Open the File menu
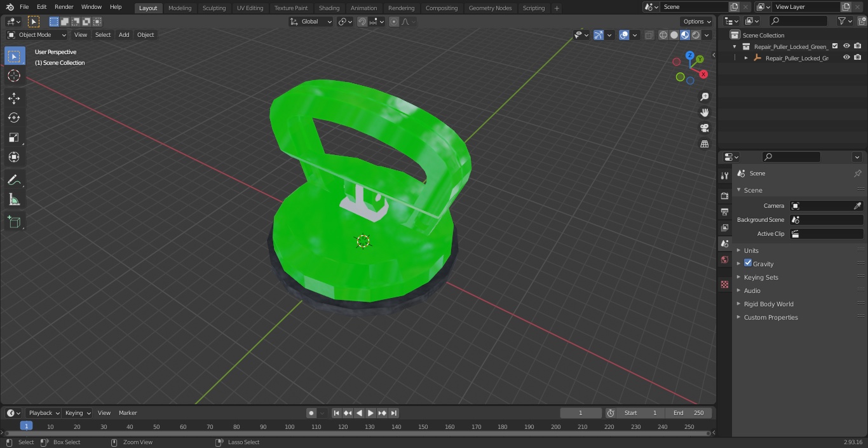The width and height of the screenshot is (868, 448). [x=24, y=7]
